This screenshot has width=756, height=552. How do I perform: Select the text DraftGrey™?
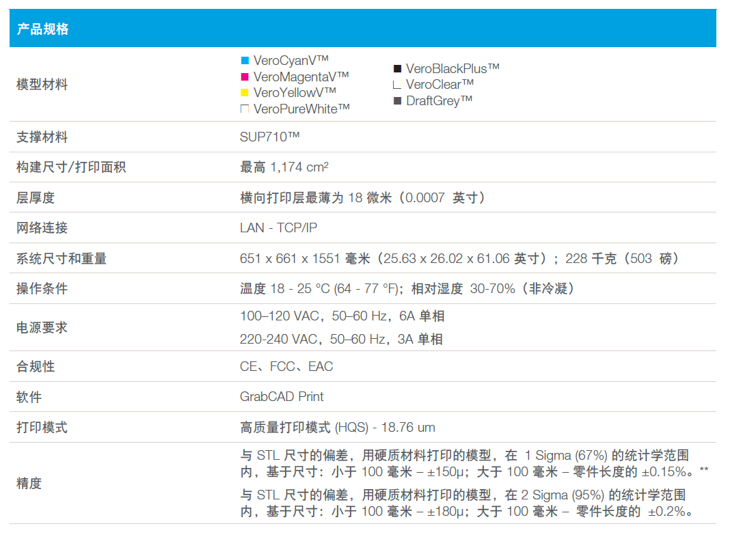[439, 100]
